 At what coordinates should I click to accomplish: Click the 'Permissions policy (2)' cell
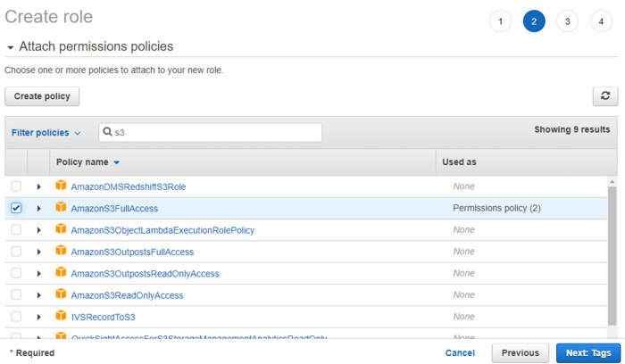coord(496,208)
